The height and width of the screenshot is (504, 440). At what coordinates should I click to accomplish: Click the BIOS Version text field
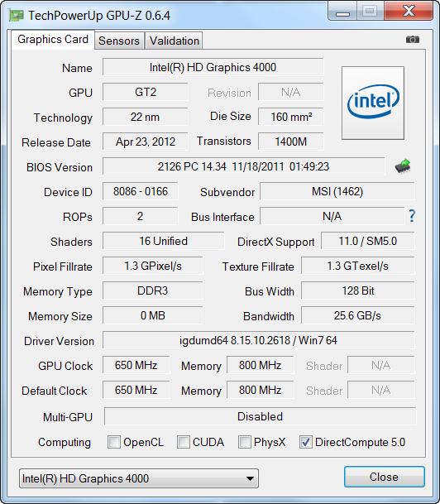[x=243, y=166]
